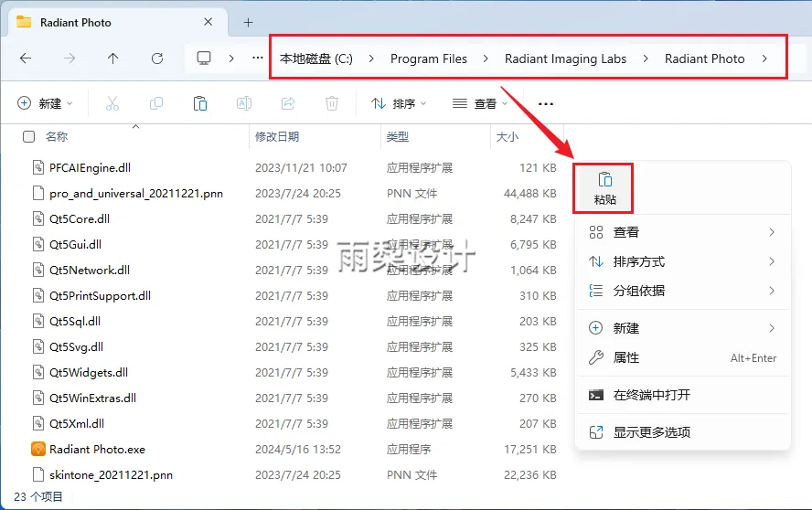Select the Qt5Network.dll file icon
Image resolution: width=812 pixels, height=510 pixels.
coord(38,271)
